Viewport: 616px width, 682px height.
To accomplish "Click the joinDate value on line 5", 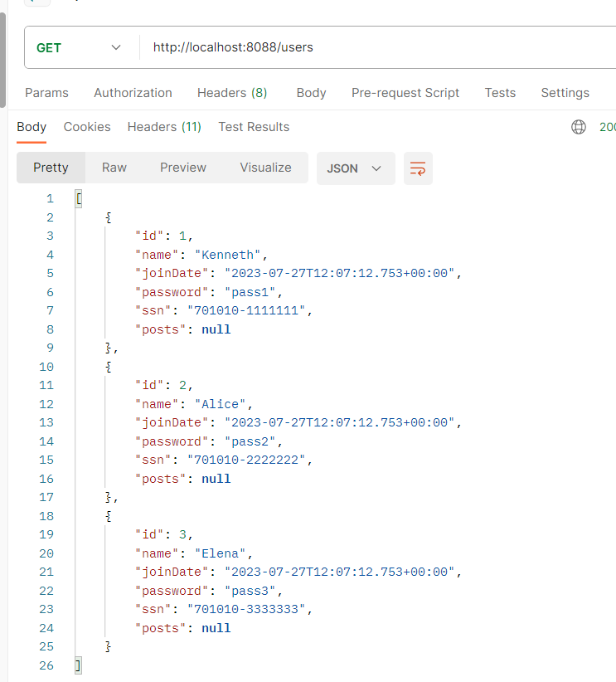I will click(x=339, y=274).
